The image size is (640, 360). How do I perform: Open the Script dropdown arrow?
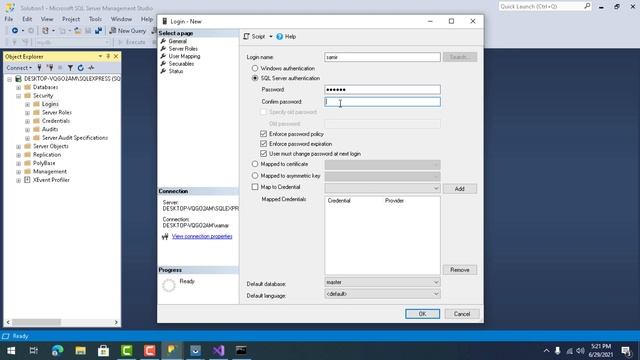click(x=271, y=36)
